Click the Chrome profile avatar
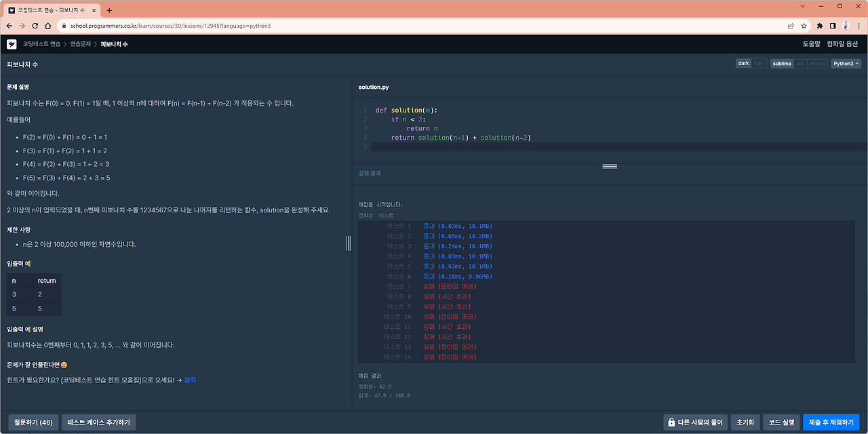Image resolution: width=868 pixels, height=434 pixels. pos(846,26)
